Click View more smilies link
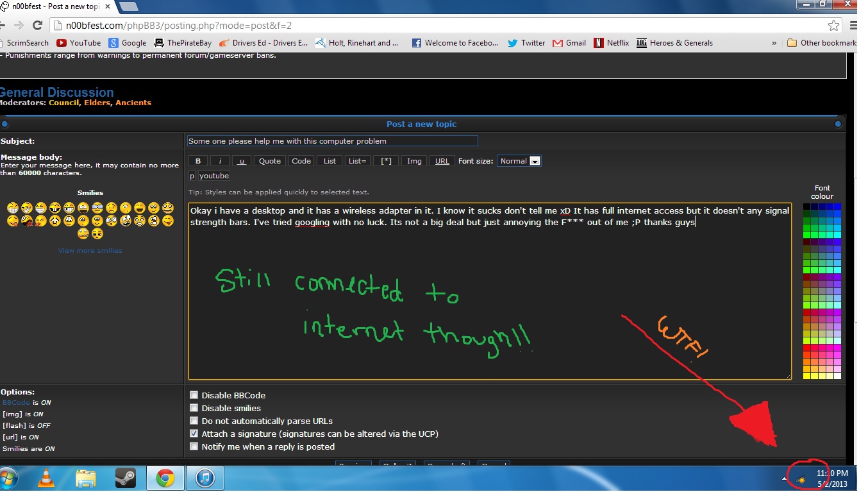Screen dimensions: 868x492 [x=90, y=251]
